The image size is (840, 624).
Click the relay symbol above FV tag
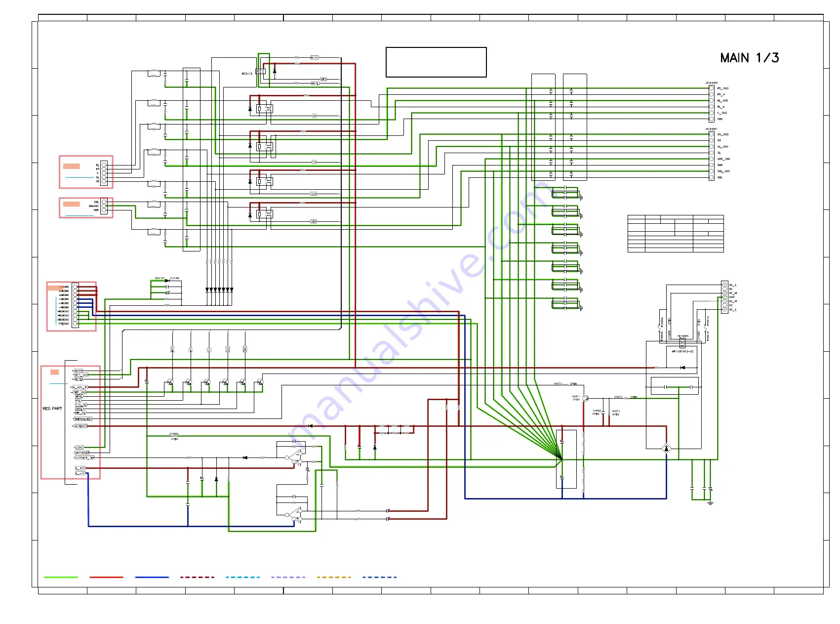(265, 109)
